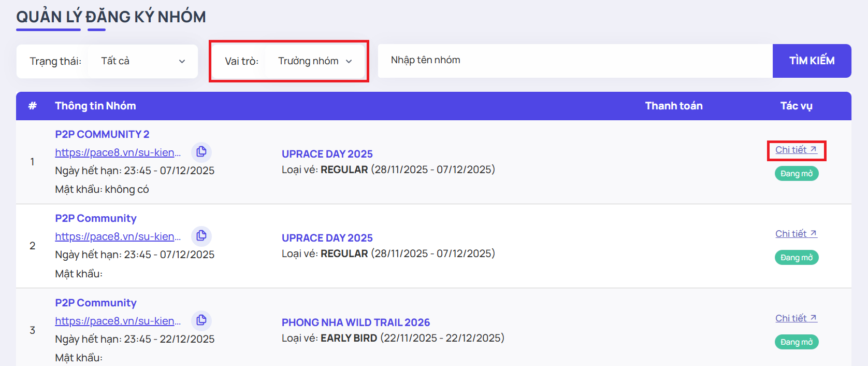Image resolution: width=868 pixels, height=366 pixels.
Task: Select UPRACE DAY 2025 event in first row
Action: point(327,154)
